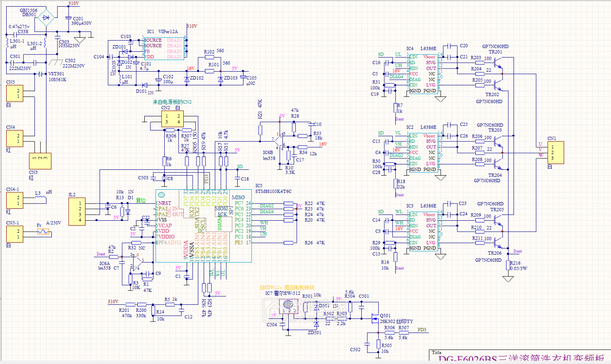
Task: Select the R203 100 gate resistor
Action: tap(480, 63)
